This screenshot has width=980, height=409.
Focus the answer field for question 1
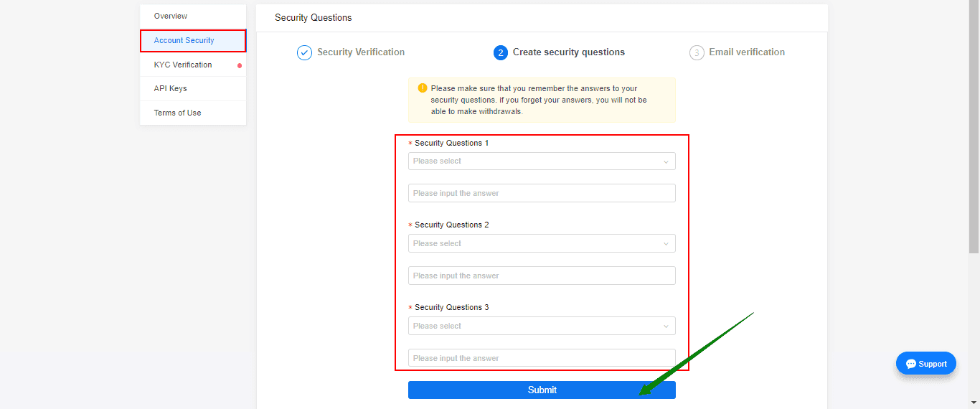tap(542, 194)
